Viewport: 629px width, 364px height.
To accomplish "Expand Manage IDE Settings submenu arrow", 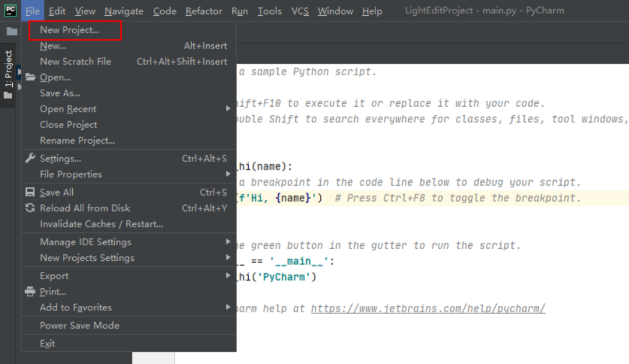I will coord(228,242).
